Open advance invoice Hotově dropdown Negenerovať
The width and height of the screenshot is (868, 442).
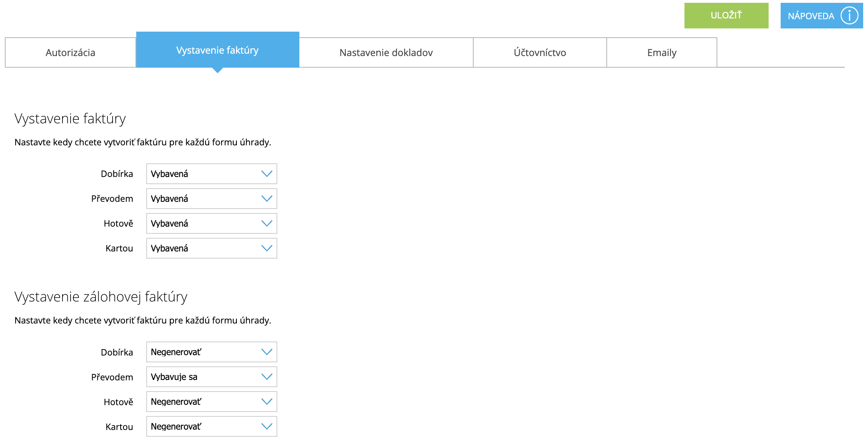pyautogui.click(x=212, y=402)
